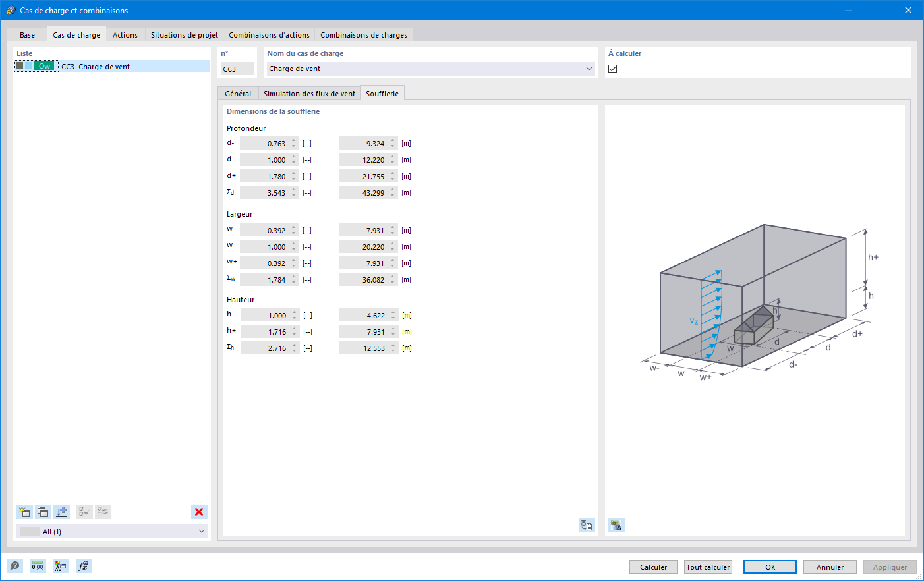Click the select-all checkmarks icon below the list

tap(84, 512)
